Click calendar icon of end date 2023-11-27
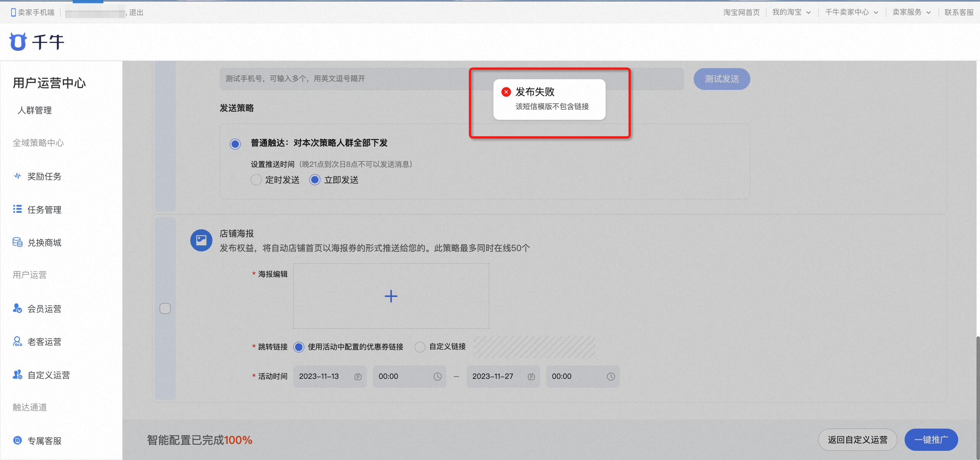 tap(531, 377)
